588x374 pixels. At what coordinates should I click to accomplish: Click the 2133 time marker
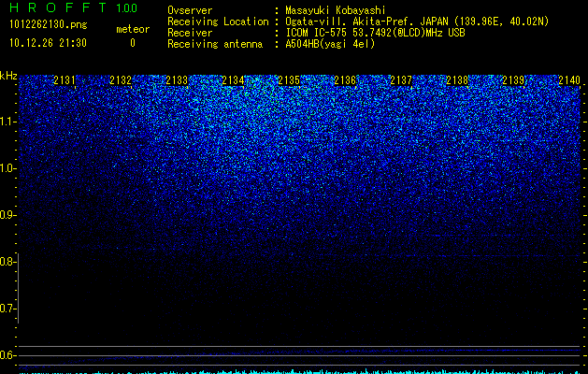pyautogui.click(x=177, y=79)
